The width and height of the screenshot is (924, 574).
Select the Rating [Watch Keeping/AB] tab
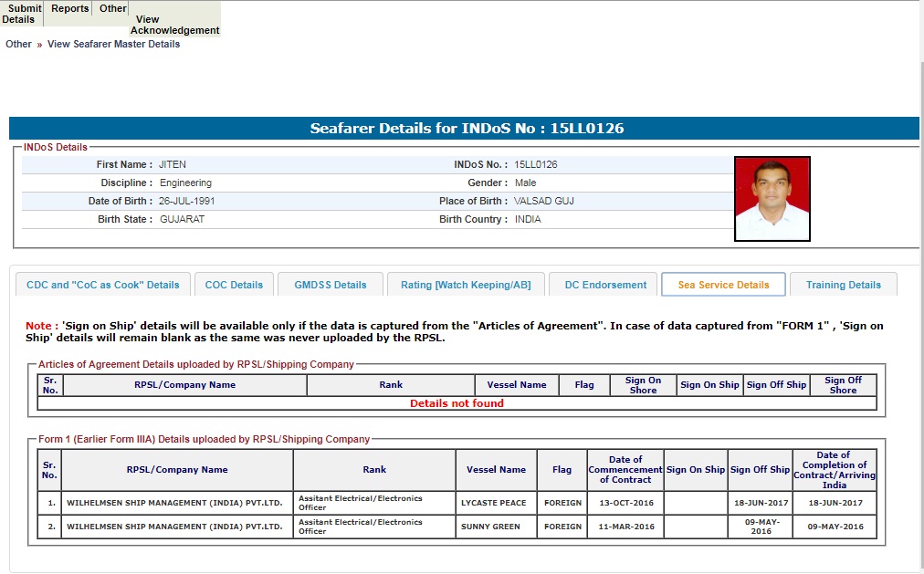coord(466,285)
